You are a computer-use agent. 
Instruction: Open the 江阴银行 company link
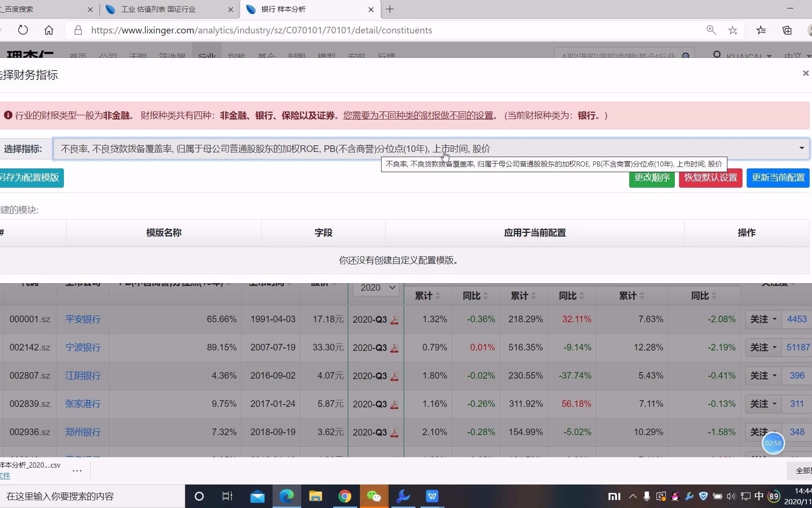[x=83, y=376]
